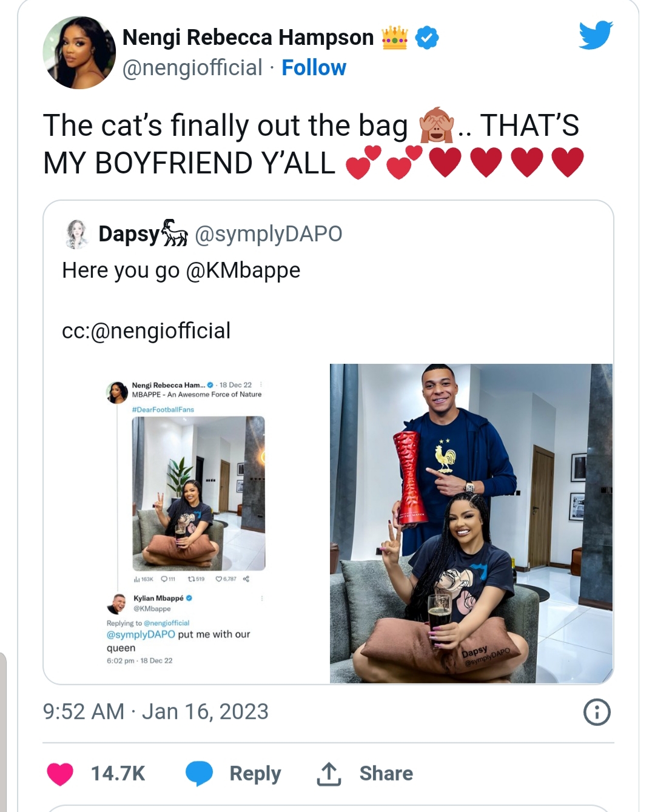Click the 14.7K likes count
655x812 pixels.
tap(118, 774)
